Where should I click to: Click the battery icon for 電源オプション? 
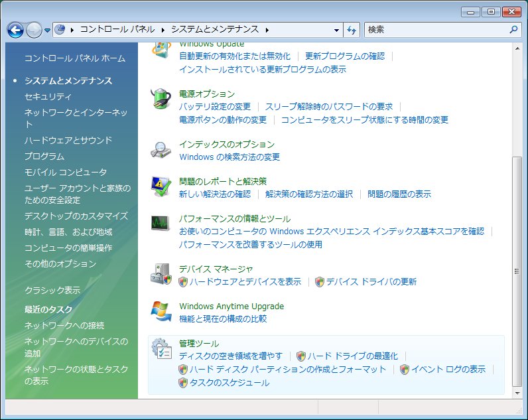[x=161, y=99]
